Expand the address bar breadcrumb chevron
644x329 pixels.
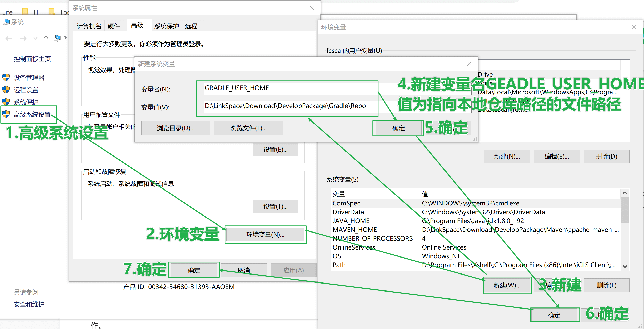(x=65, y=38)
